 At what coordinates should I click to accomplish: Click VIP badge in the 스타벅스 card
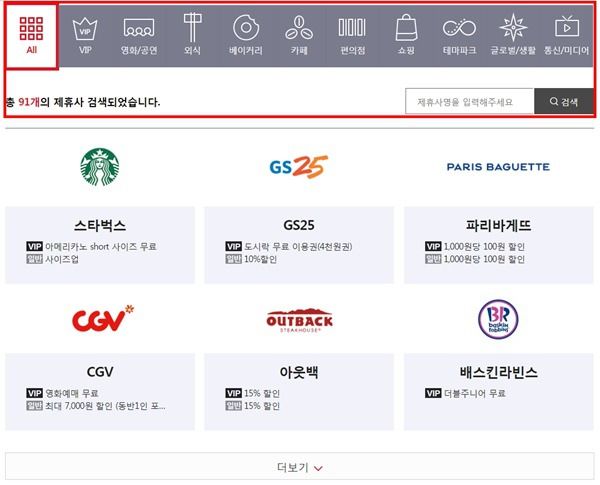(34, 247)
